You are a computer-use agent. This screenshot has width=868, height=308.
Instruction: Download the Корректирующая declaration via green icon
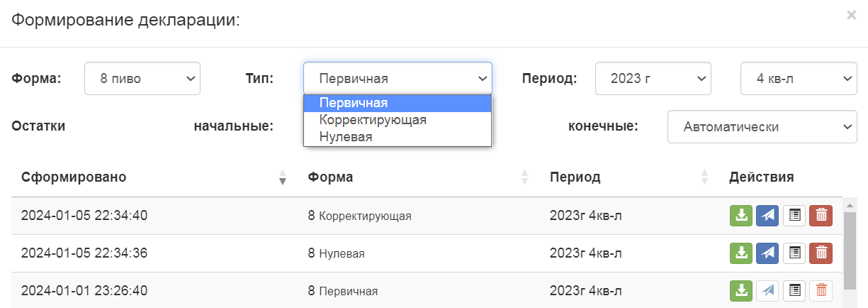pos(740,215)
